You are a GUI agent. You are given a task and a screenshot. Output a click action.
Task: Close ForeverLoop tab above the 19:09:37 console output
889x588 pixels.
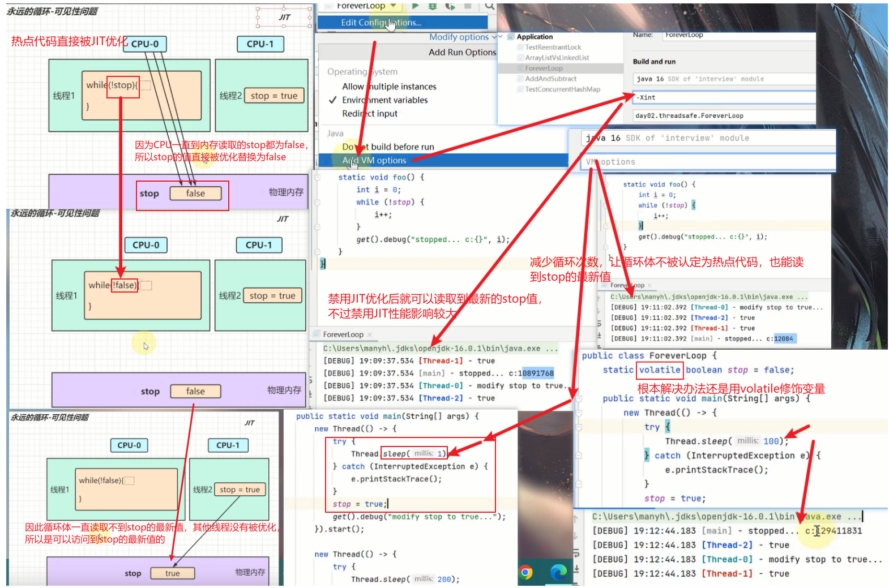[x=370, y=335]
